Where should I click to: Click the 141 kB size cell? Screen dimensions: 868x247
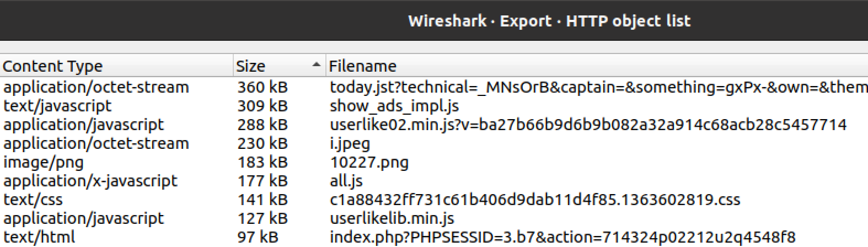262,200
